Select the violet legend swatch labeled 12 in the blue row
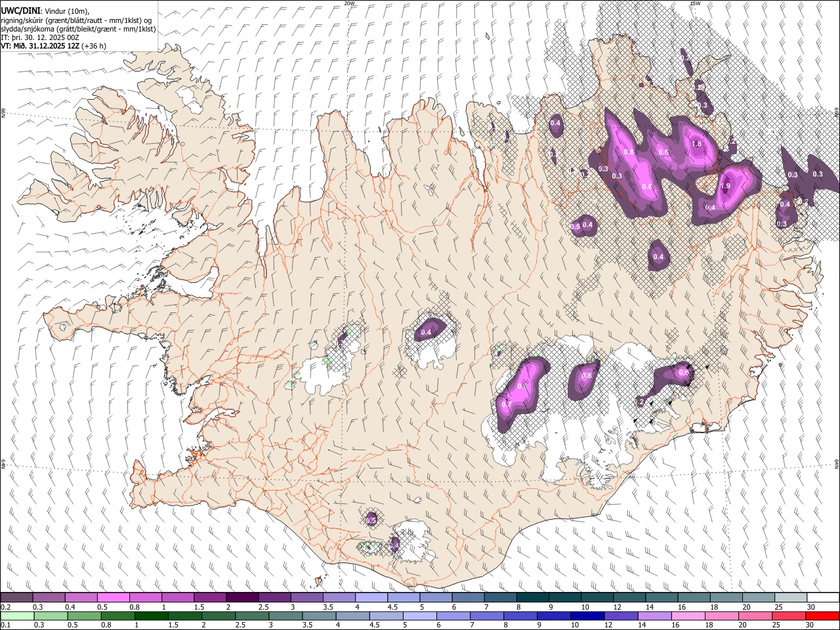Screen dimensions: 840x630 tap(621, 616)
